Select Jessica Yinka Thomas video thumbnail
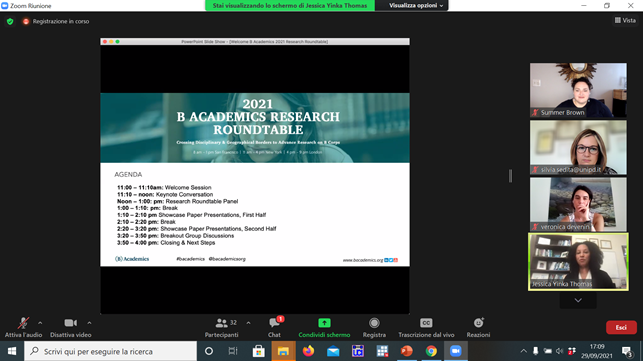 (578, 262)
